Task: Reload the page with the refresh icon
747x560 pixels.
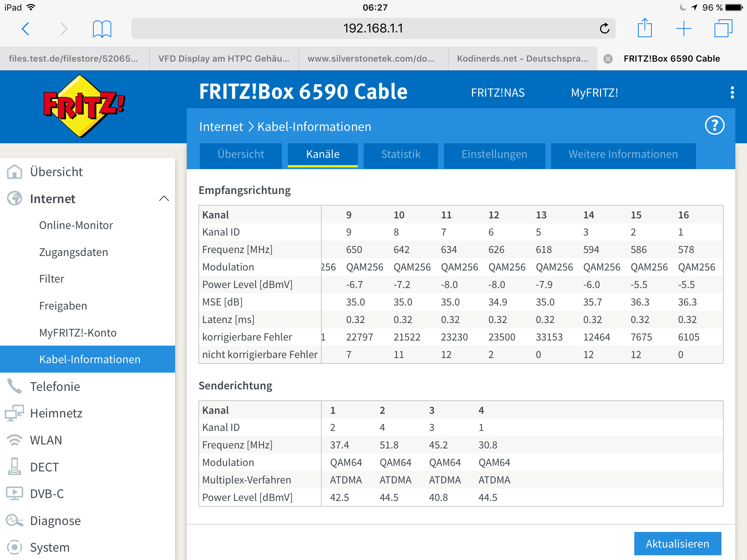Action: tap(604, 28)
